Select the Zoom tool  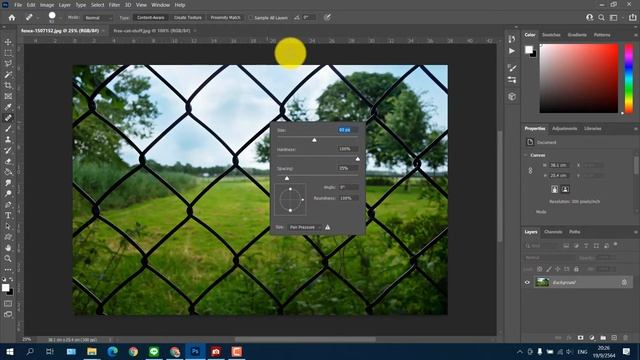[x=8, y=258]
